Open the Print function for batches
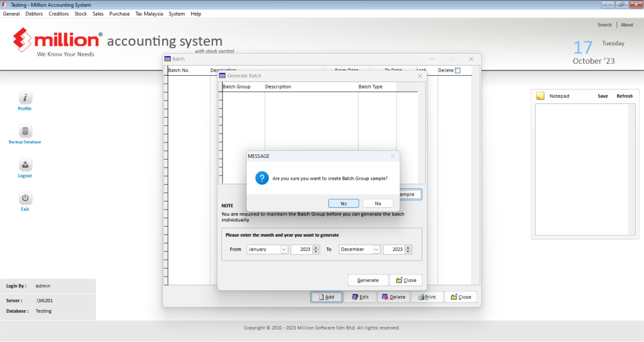644x342 pixels. point(427,297)
